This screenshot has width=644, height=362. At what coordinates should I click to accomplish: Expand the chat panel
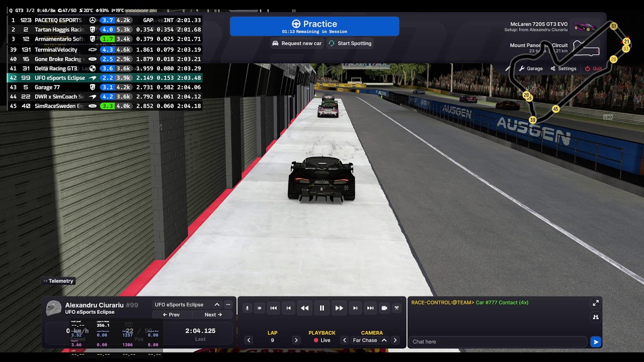click(x=596, y=303)
